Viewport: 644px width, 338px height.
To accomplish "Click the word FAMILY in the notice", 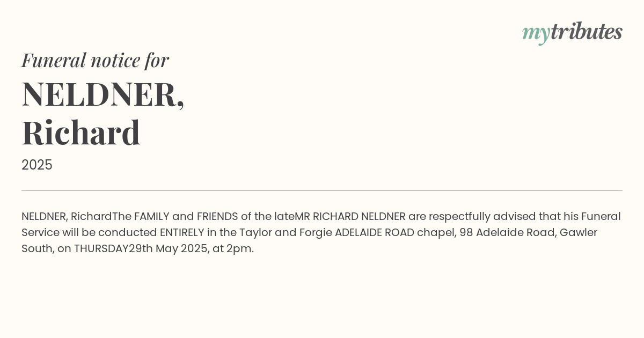I will point(151,216).
